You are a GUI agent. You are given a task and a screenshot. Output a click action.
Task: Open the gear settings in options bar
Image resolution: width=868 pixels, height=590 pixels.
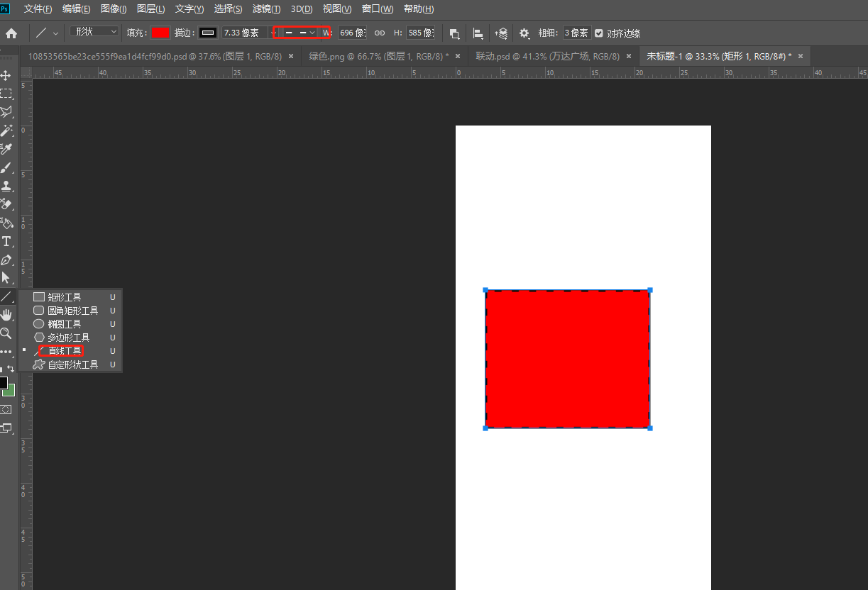[x=524, y=33]
